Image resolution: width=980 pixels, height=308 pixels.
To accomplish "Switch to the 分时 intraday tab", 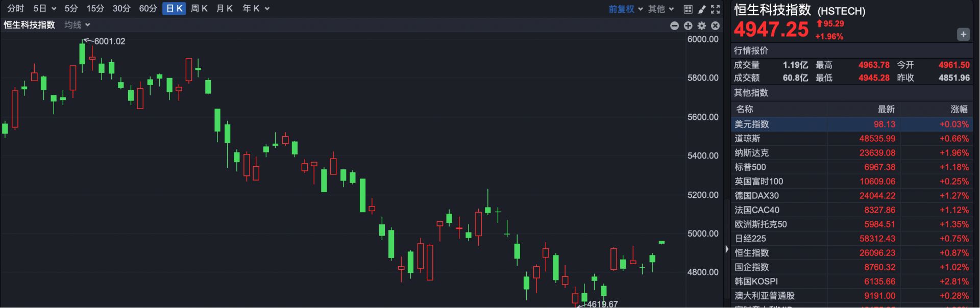I will [16, 9].
